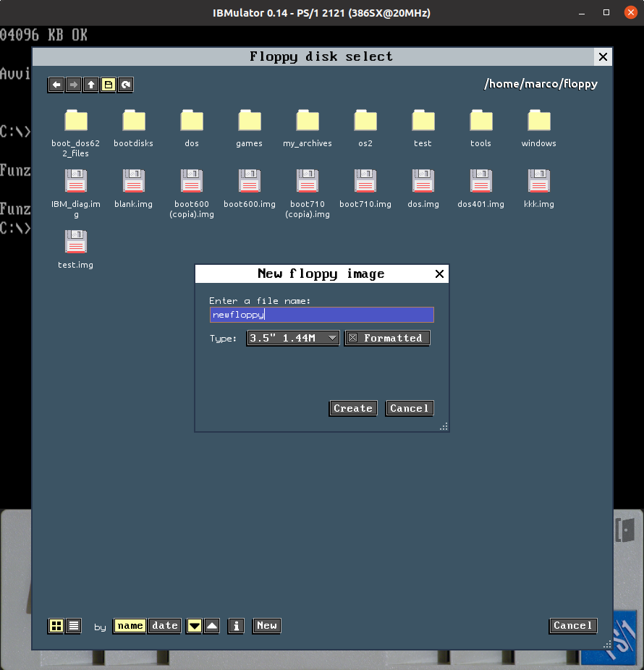This screenshot has width=644, height=670.
Task: Cancel the New floppy image dialog
Action: pyautogui.click(x=410, y=409)
